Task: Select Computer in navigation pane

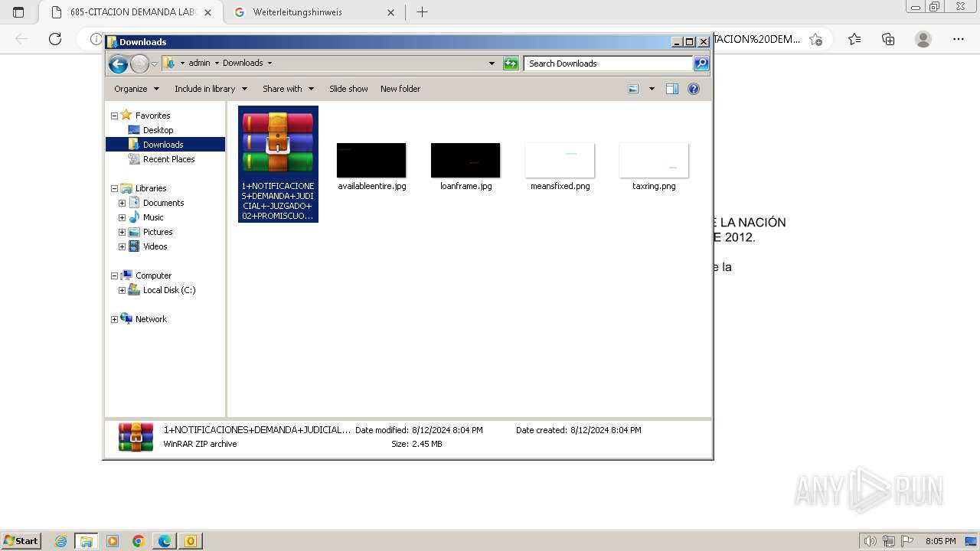Action: click(x=153, y=275)
